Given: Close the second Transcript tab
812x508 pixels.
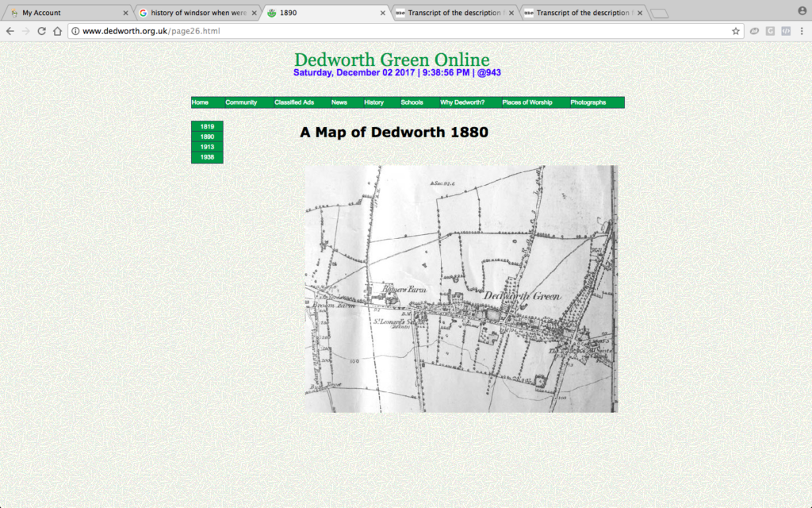Looking at the screenshot, I should coord(640,13).
